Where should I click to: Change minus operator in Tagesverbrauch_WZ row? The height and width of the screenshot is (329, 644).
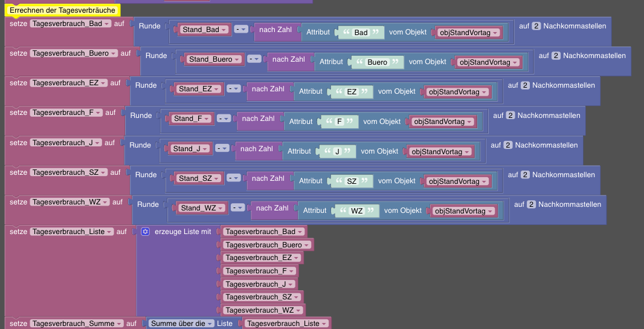click(238, 208)
